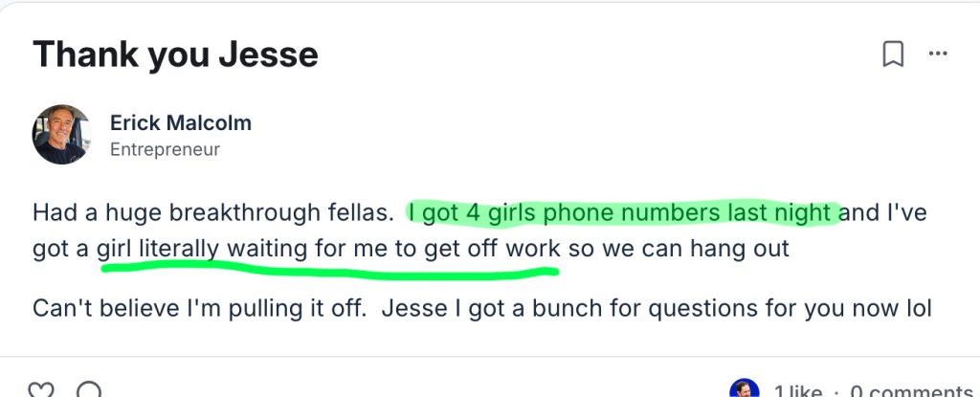Click the "so we can hang out" text
The width and height of the screenshot is (980, 397).
(x=679, y=250)
